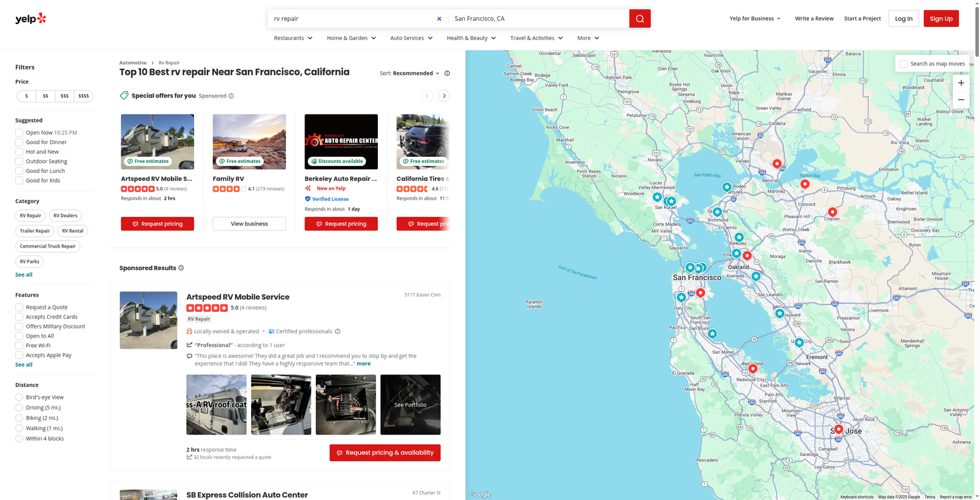Select Commercial Truck Repair category chip
The image size is (980, 500).
tap(48, 246)
